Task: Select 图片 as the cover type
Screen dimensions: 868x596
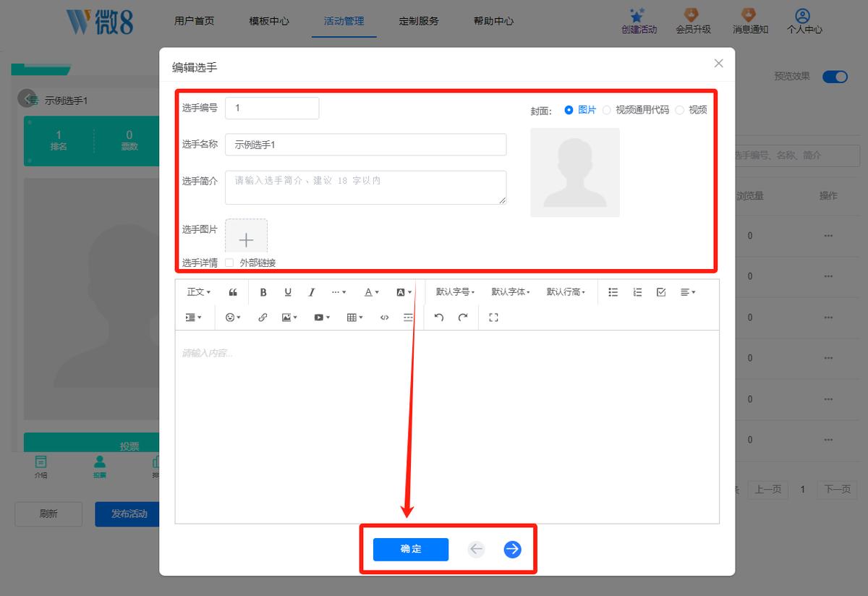Action: 580,110
